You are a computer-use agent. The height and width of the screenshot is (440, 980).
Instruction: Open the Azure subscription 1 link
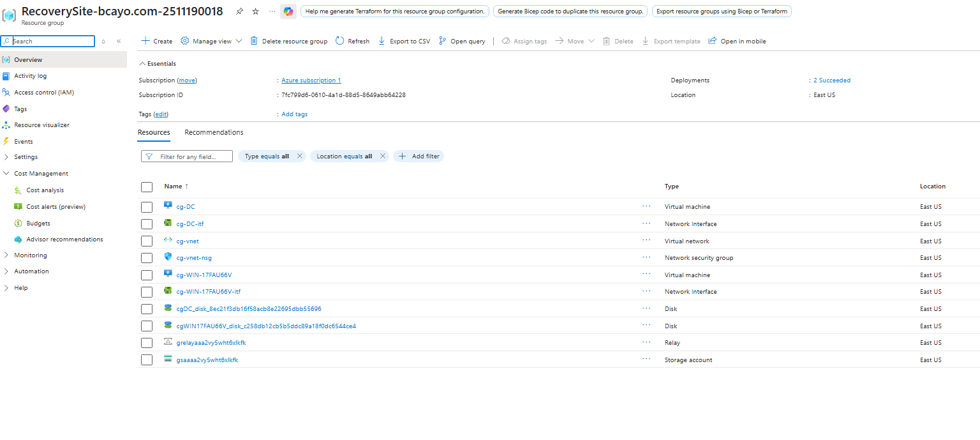point(311,80)
